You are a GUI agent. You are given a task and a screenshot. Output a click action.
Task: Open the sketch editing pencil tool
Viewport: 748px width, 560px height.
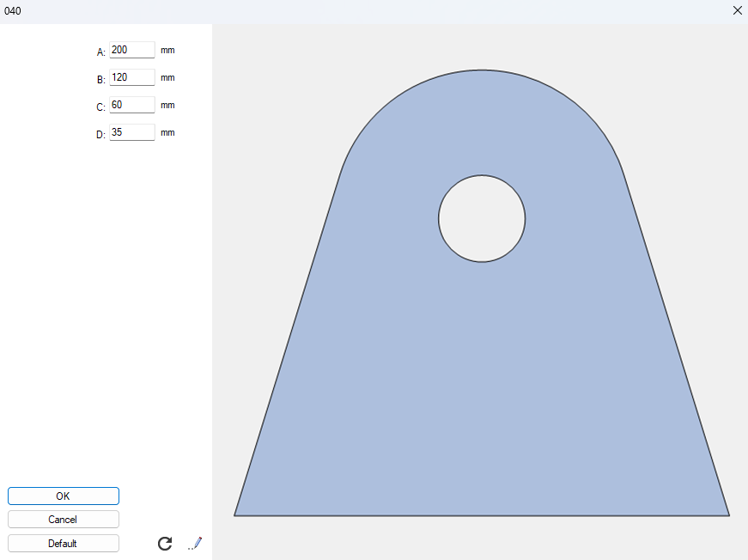(194, 543)
